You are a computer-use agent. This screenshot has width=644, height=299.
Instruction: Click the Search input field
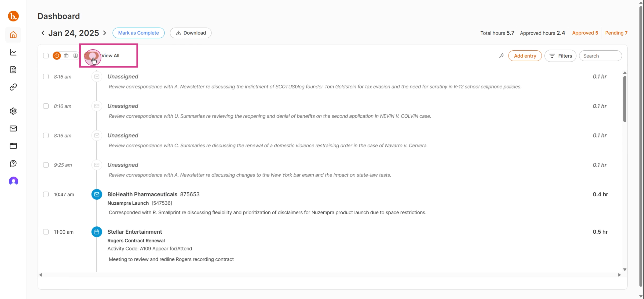click(600, 56)
